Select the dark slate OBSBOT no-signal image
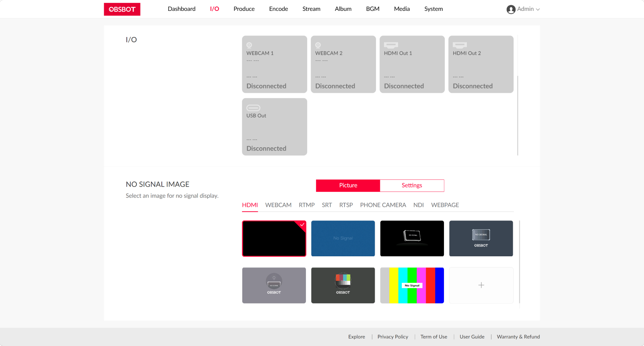This screenshot has height=346, width=644. coord(481,239)
